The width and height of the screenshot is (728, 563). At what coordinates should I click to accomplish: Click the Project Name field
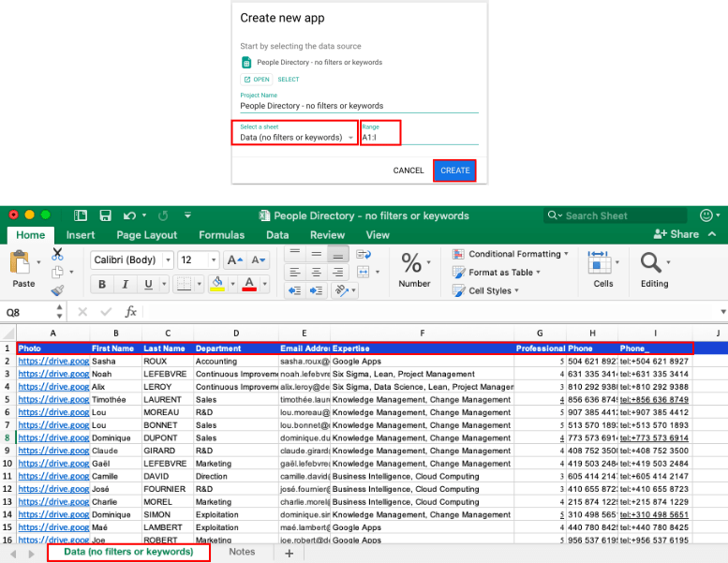(x=359, y=106)
